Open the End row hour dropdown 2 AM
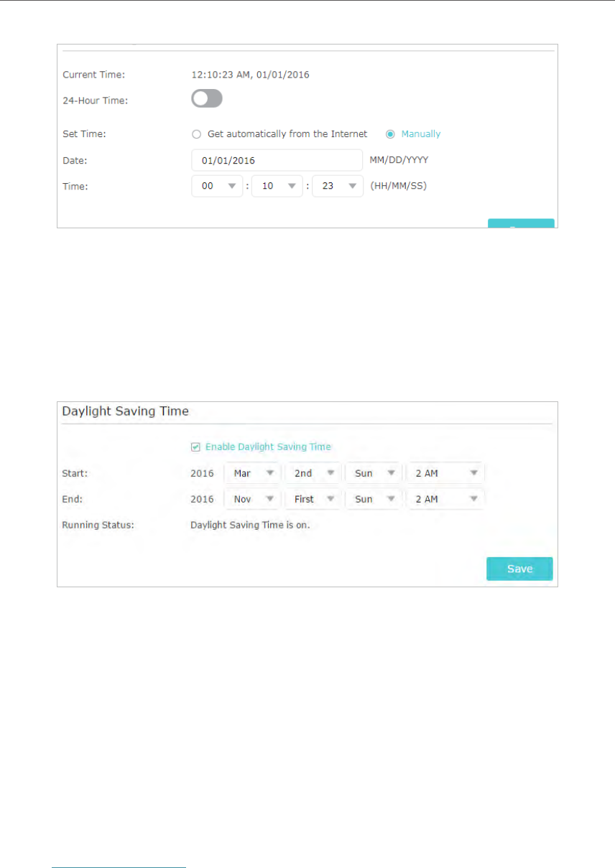615x868 pixels. (x=445, y=499)
